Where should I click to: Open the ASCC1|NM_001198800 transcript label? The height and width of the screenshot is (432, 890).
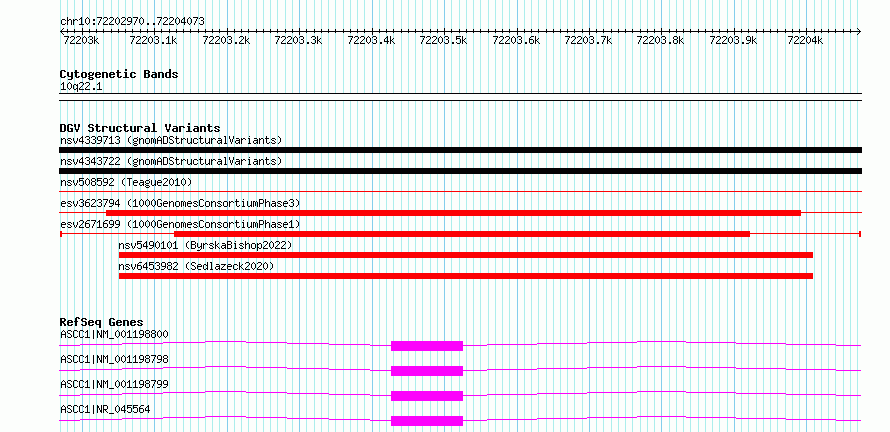coord(114,334)
